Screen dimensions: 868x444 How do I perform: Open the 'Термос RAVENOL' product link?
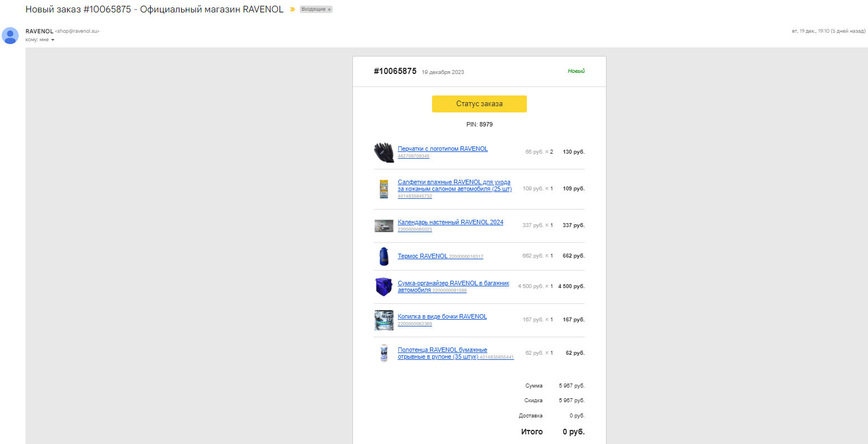pos(422,256)
